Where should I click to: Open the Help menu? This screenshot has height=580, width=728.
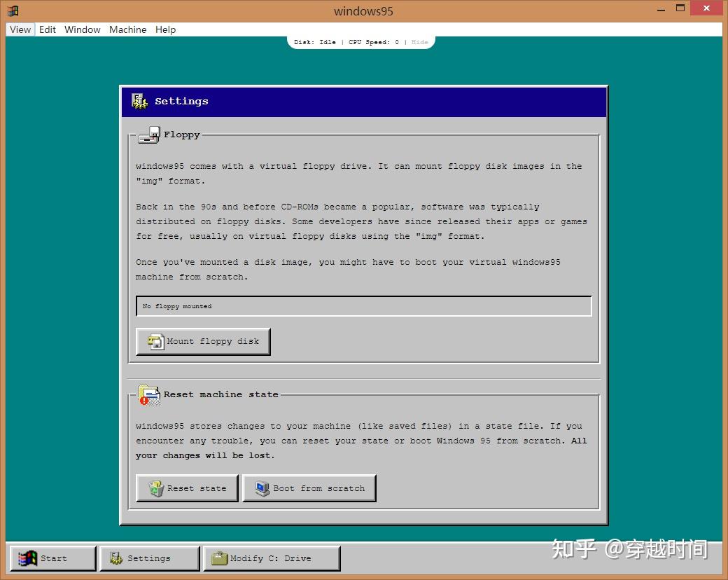pos(165,29)
